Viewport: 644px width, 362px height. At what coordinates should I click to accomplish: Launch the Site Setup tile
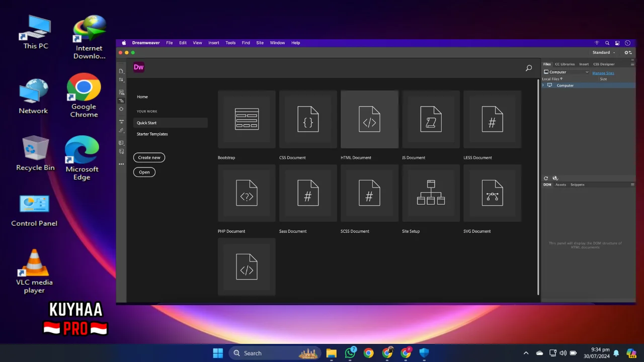[431, 193]
